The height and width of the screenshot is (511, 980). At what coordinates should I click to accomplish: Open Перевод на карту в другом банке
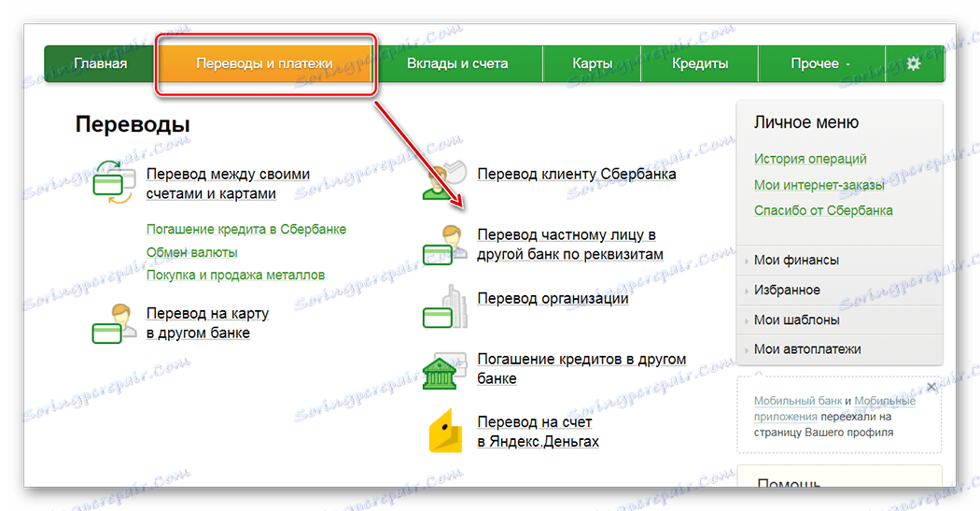coord(207,322)
